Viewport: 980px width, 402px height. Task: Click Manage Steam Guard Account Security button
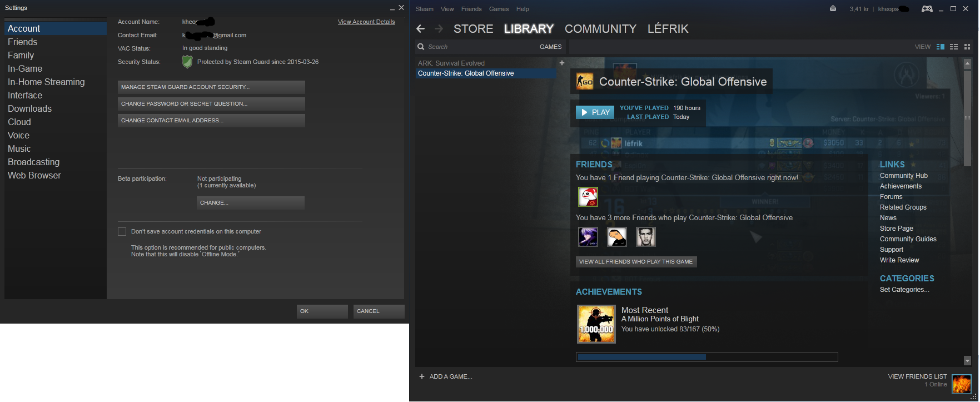[x=211, y=87]
